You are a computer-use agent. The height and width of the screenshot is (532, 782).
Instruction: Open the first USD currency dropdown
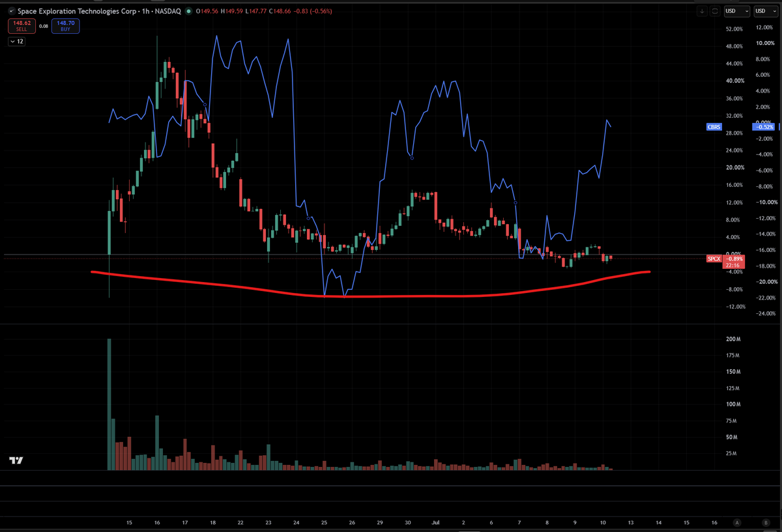pyautogui.click(x=737, y=11)
